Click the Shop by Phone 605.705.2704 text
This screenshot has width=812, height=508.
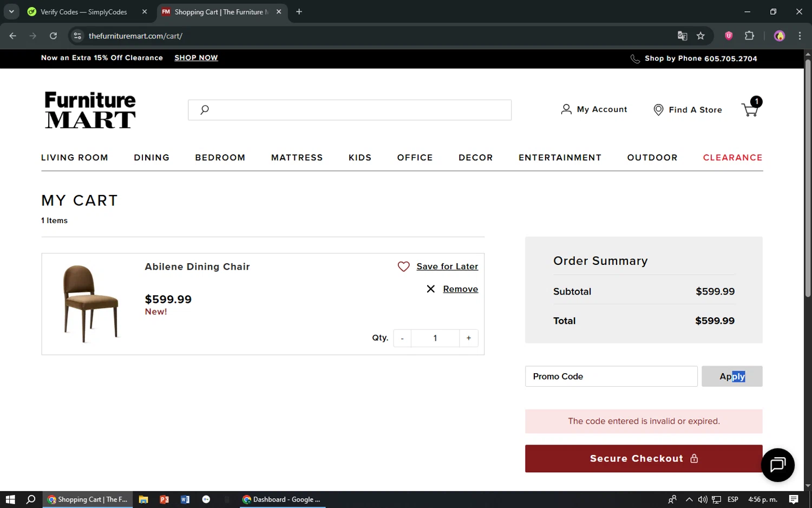point(700,58)
